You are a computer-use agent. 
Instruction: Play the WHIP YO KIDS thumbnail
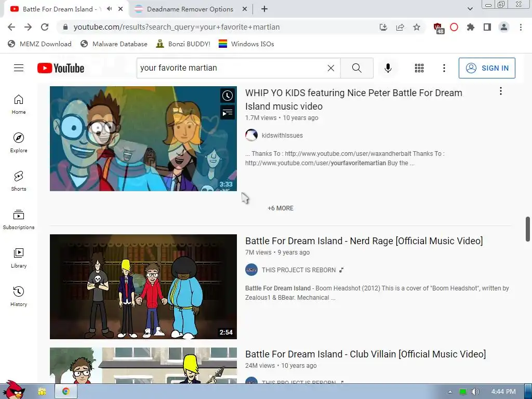click(x=143, y=138)
